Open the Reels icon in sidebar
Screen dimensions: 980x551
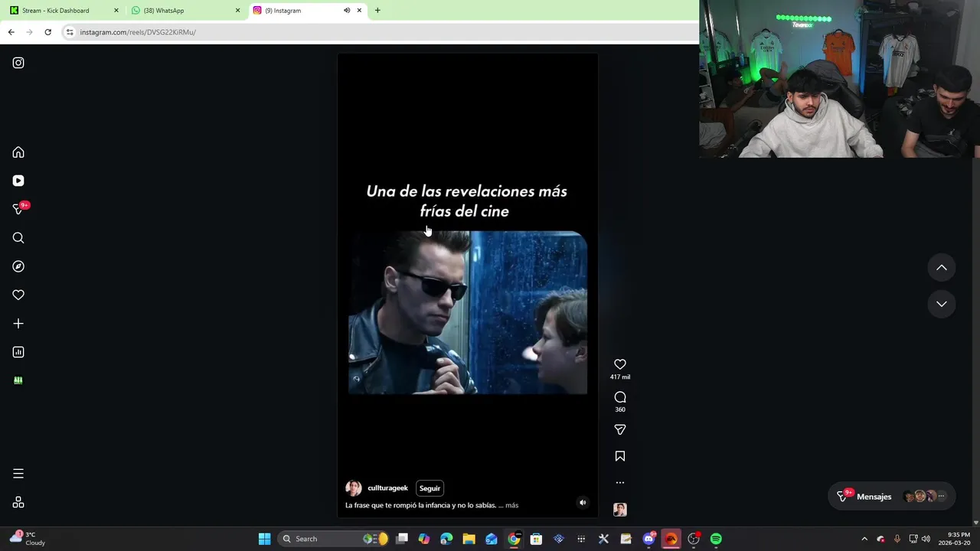(18, 181)
